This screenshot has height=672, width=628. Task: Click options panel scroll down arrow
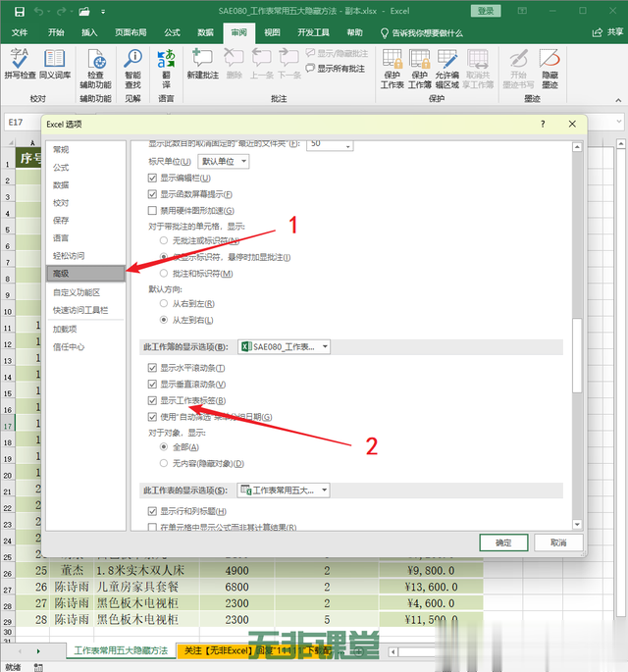pyautogui.click(x=577, y=524)
